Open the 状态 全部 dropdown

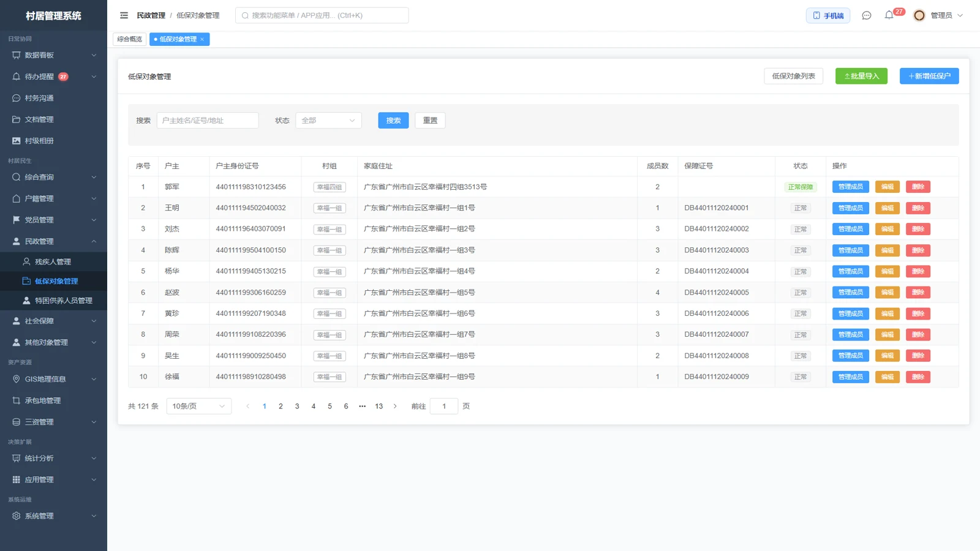point(328,121)
